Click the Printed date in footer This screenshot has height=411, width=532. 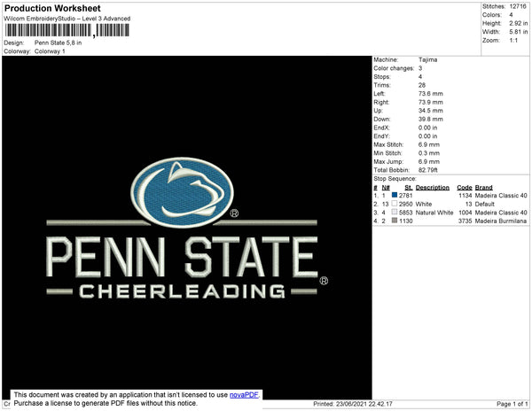pyautogui.click(x=353, y=404)
